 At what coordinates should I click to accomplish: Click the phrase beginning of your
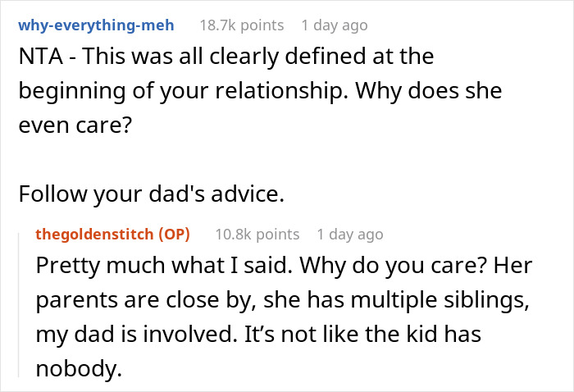(x=113, y=90)
